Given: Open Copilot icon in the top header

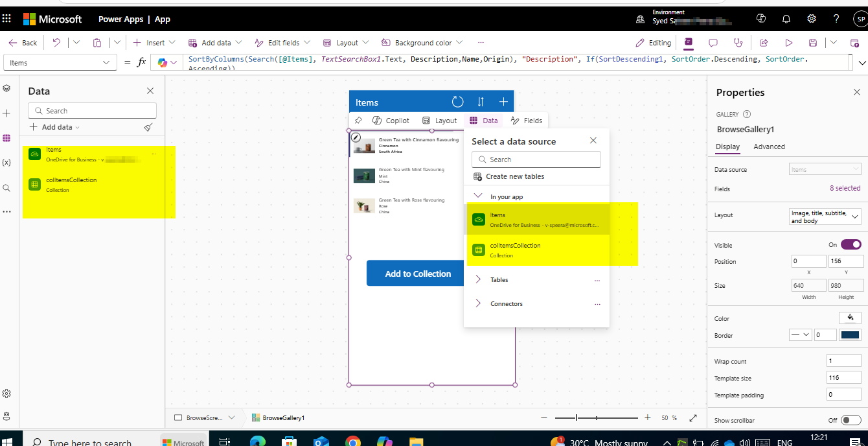Looking at the screenshot, I should click(x=761, y=19).
